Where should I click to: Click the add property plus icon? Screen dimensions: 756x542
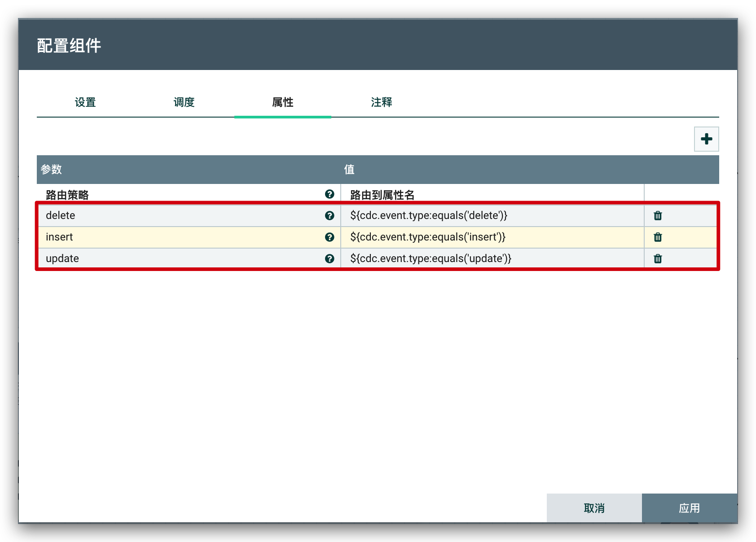click(706, 139)
